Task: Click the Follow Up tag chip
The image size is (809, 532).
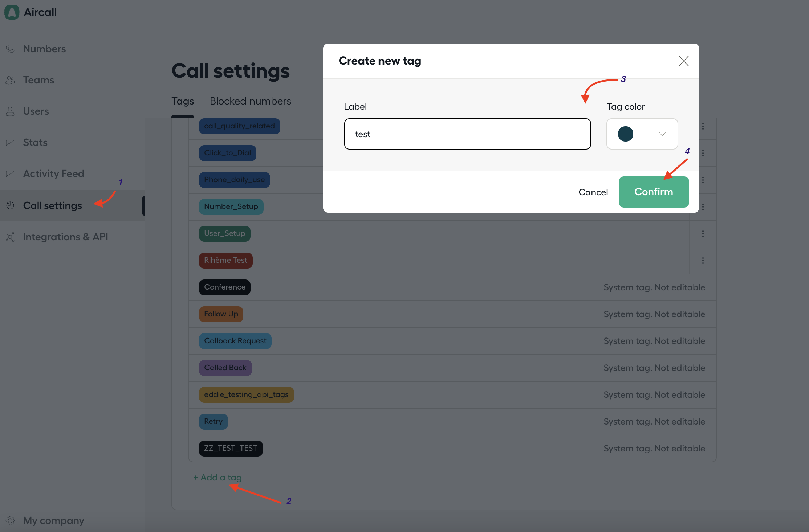Action: [221, 314]
